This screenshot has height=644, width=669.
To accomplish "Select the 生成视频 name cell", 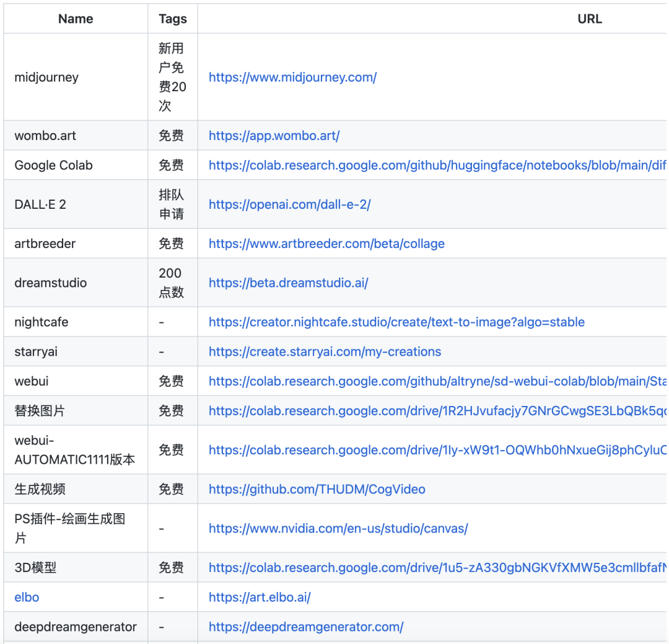I will click(x=76, y=489).
